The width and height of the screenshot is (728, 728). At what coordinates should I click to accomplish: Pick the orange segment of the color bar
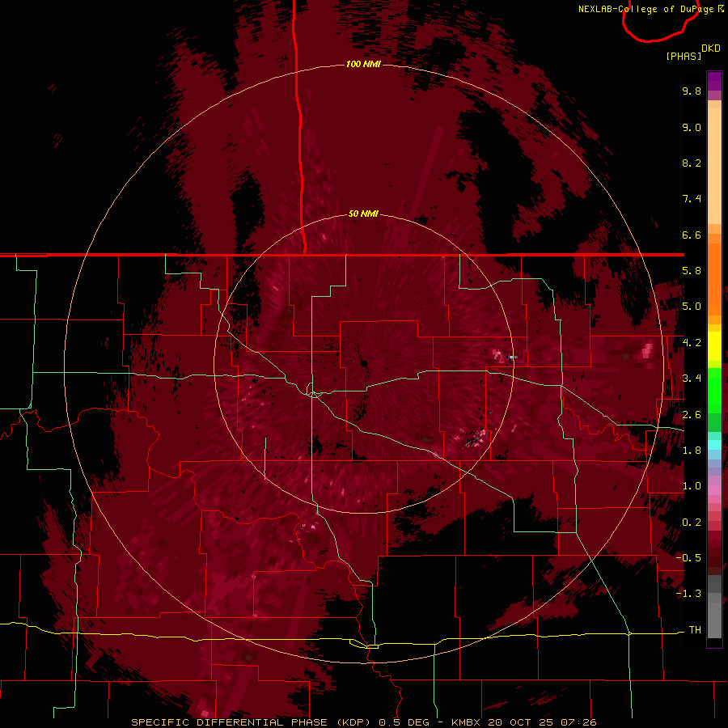tap(714, 279)
